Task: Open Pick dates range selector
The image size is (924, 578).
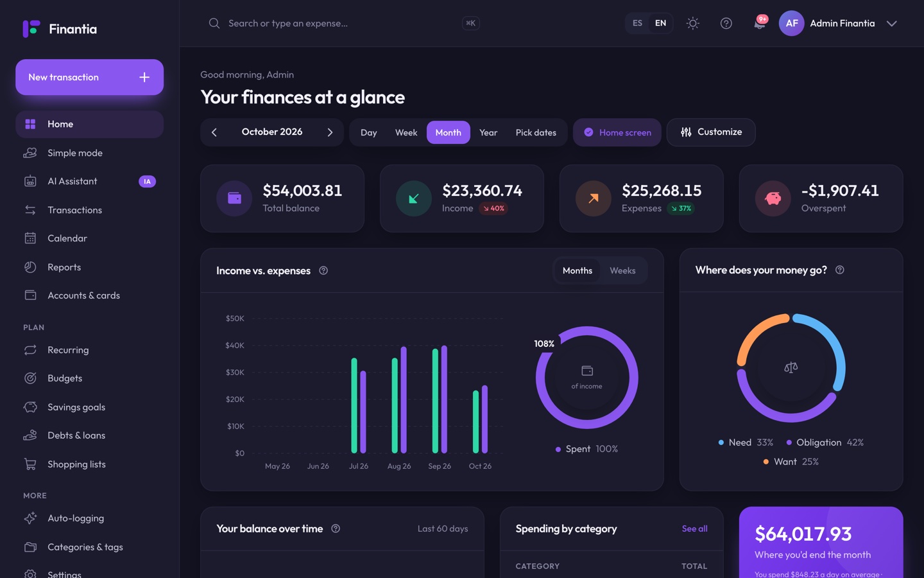Action: [536, 132]
